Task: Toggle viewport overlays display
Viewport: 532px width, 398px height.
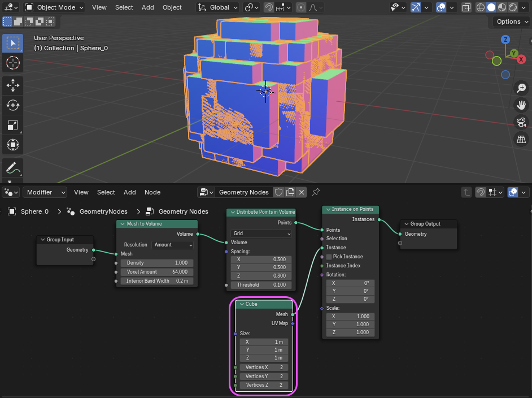Action: coord(441,7)
